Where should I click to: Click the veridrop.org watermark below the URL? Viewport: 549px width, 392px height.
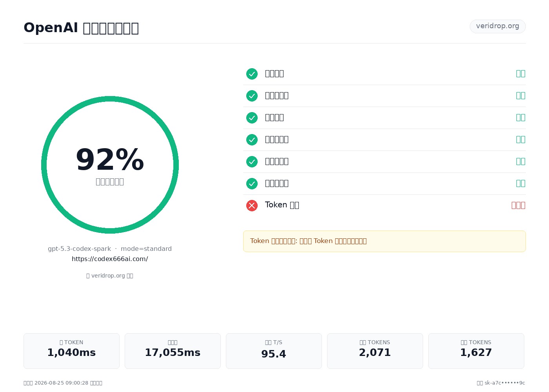[110, 276]
